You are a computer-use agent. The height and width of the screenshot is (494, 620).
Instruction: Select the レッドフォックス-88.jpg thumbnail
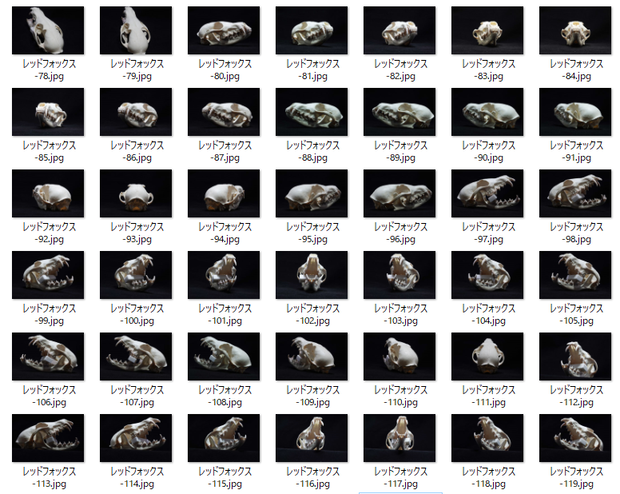312,112
